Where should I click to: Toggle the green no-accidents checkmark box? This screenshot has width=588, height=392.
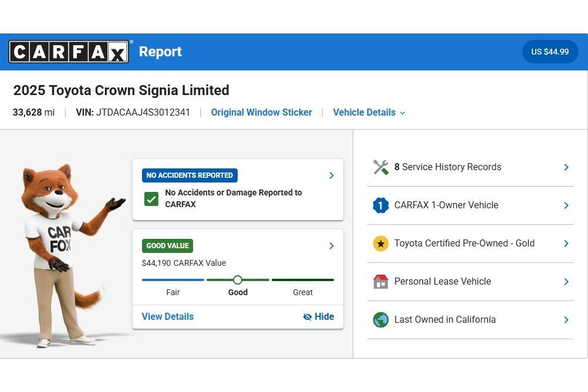[x=151, y=199]
